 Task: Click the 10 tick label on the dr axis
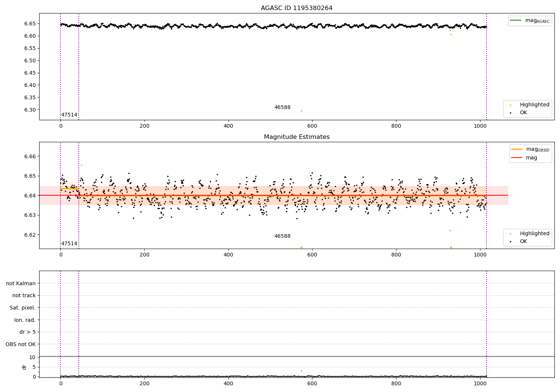pyautogui.click(x=32, y=357)
